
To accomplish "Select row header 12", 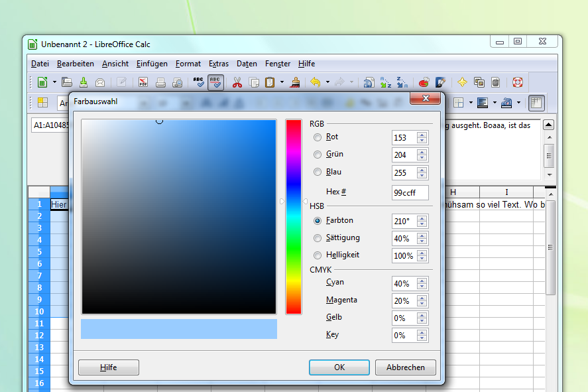I will (x=39, y=336).
